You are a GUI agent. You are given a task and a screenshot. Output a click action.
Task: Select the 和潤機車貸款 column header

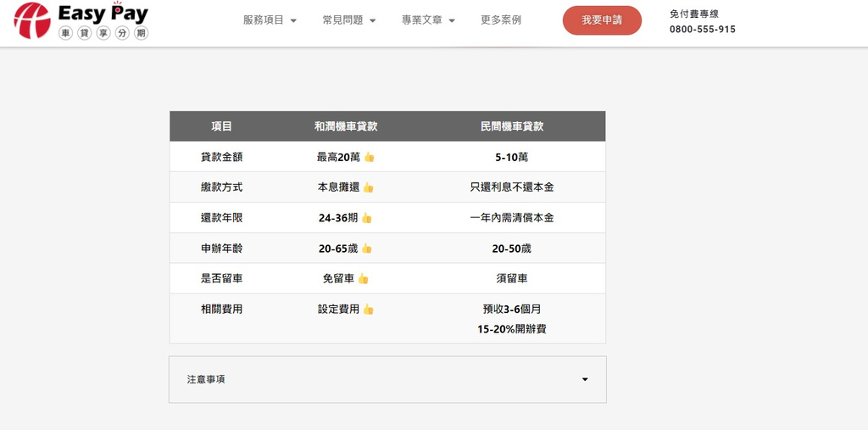coord(346,126)
